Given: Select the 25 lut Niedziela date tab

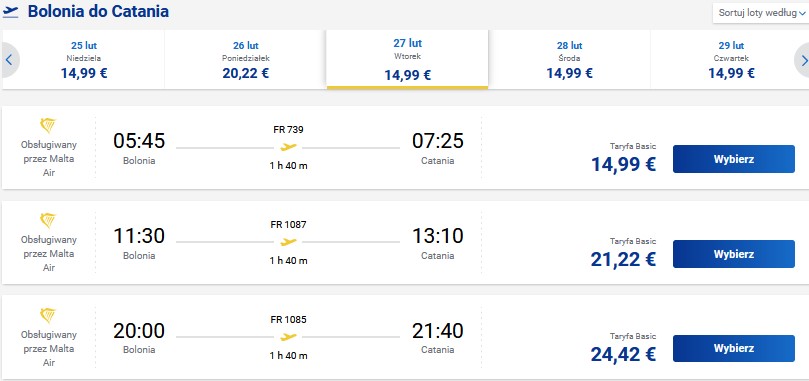Looking at the screenshot, I should [84, 59].
